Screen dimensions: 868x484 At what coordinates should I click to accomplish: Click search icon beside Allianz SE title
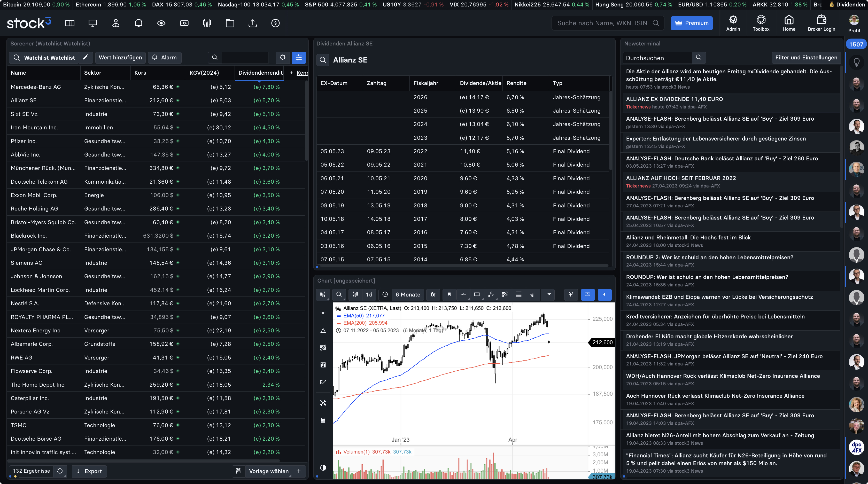(323, 60)
